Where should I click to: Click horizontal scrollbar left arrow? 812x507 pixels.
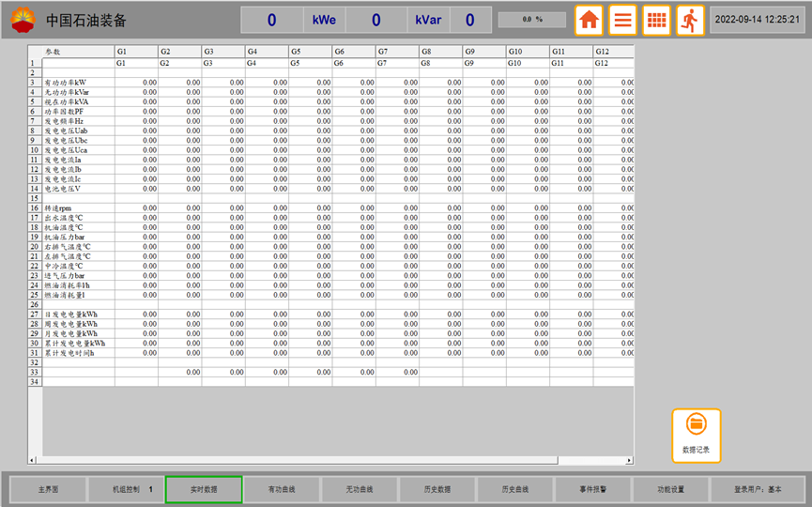pyautogui.click(x=32, y=460)
